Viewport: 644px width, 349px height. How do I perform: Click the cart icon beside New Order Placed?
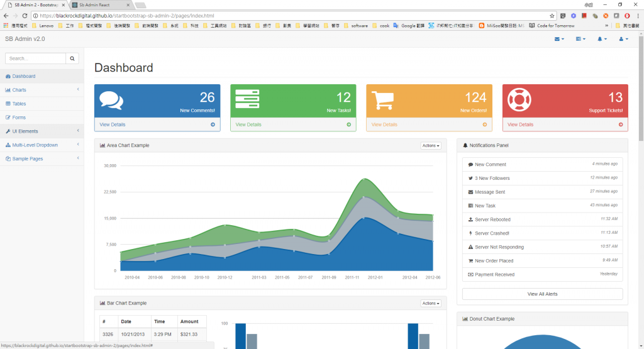coord(470,261)
